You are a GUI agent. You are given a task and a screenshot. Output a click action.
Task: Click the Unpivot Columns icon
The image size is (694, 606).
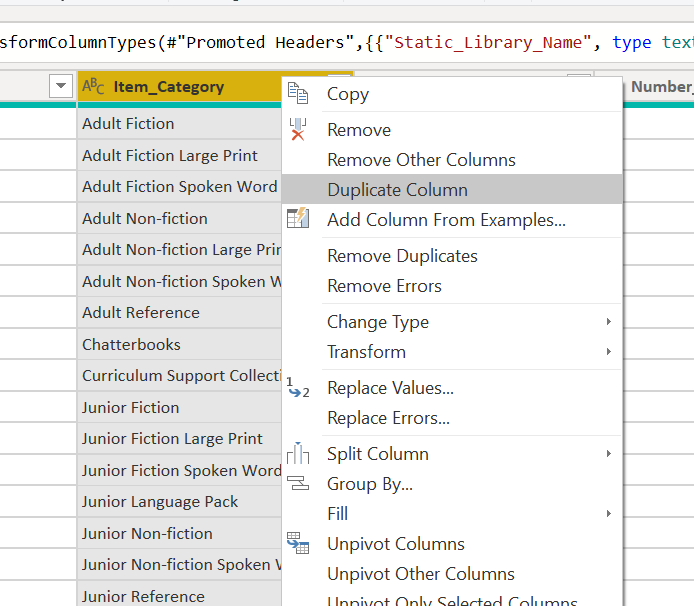[298, 543]
